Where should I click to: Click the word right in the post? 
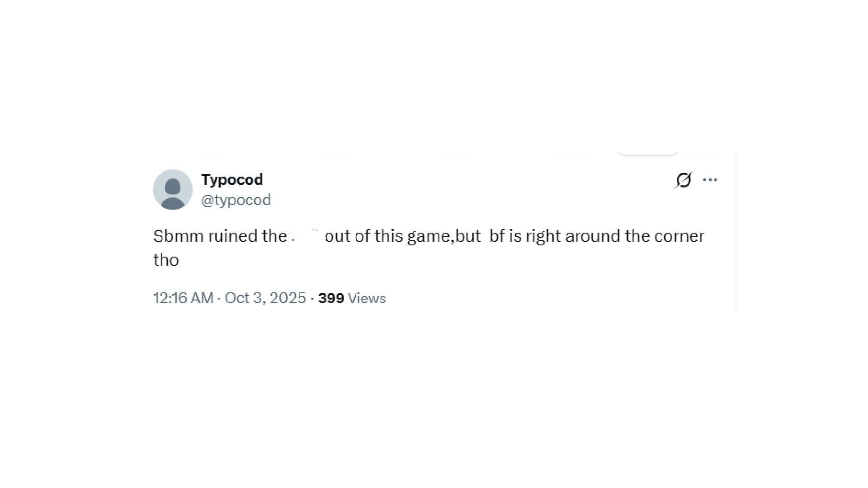coord(543,236)
